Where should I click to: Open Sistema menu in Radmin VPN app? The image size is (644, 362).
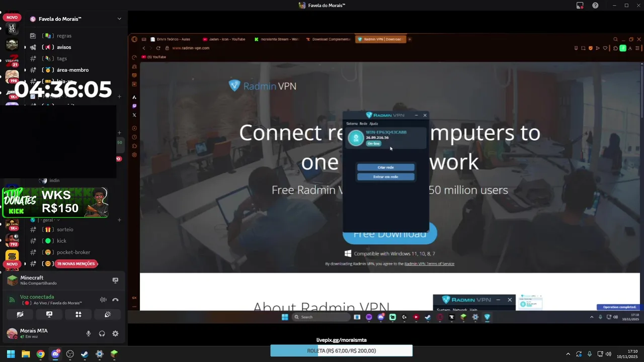tap(352, 124)
